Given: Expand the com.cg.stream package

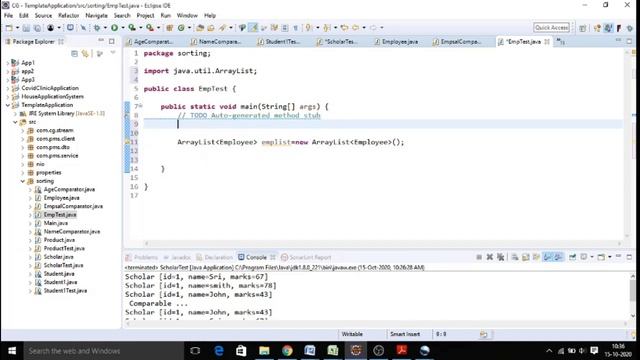Looking at the screenshot, I should (23, 130).
